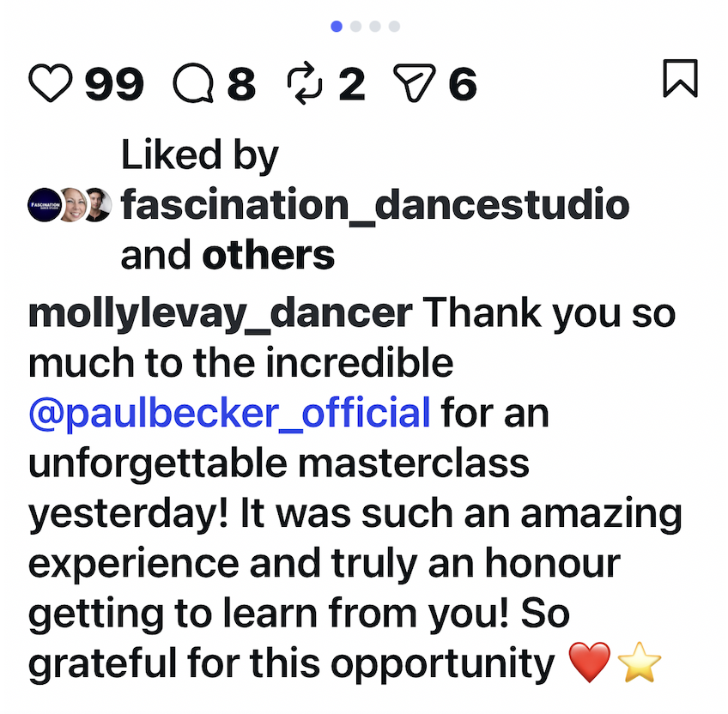This screenshot has width=728, height=714.
Task: Save the post using the bookmark icon
Action: point(682,82)
